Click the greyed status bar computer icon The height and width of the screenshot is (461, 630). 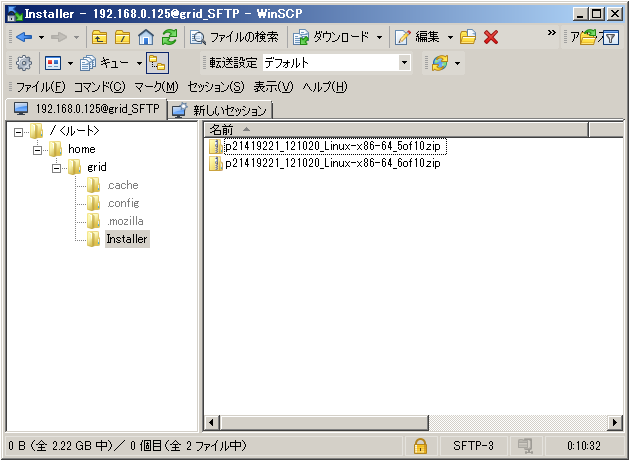click(x=525, y=445)
